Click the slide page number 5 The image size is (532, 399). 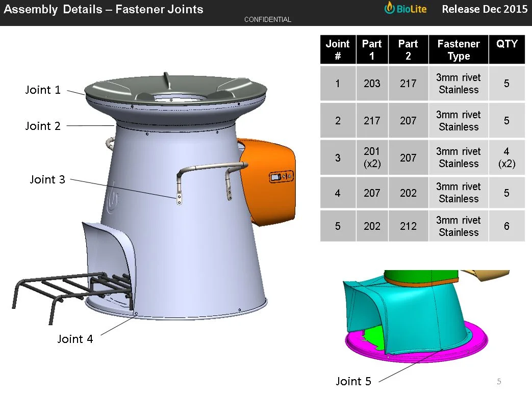tap(499, 382)
